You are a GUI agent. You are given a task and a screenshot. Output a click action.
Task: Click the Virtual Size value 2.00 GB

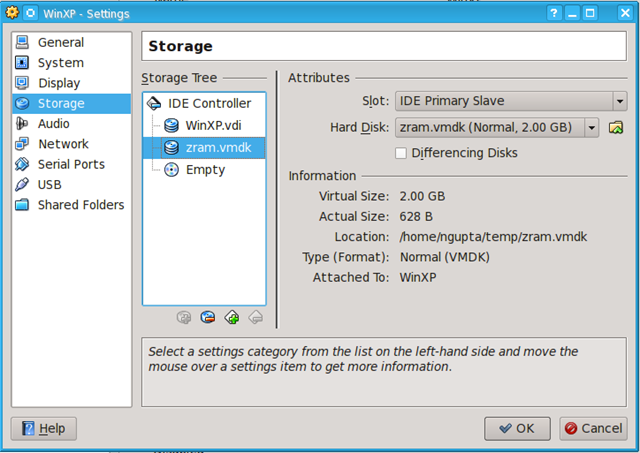(422, 196)
